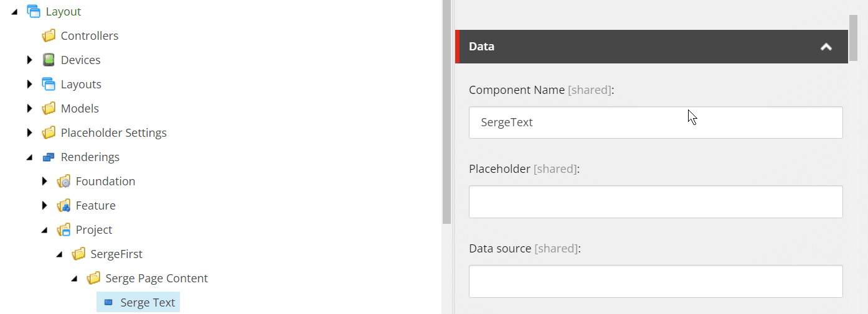The width and height of the screenshot is (868, 314).
Task: Click the Layout item icon
Action: (x=34, y=11)
